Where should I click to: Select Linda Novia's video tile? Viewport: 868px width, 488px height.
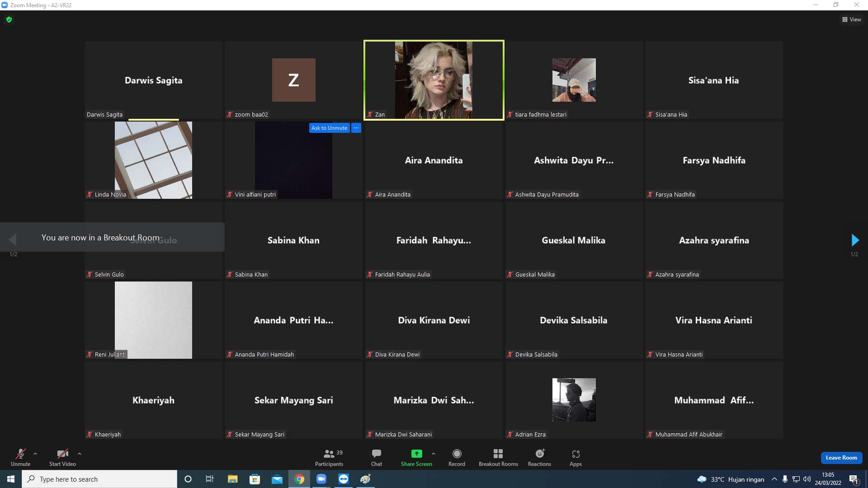(153, 160)
